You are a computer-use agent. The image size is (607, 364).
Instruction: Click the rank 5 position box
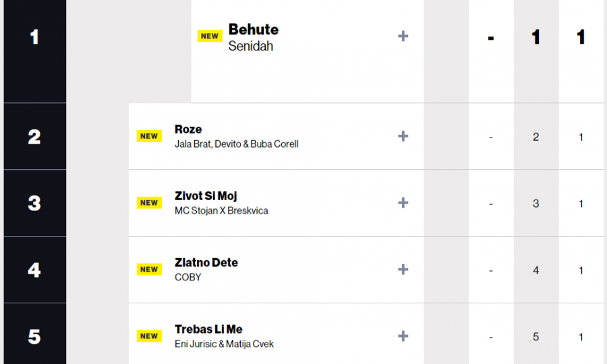[x=35, y=334]
